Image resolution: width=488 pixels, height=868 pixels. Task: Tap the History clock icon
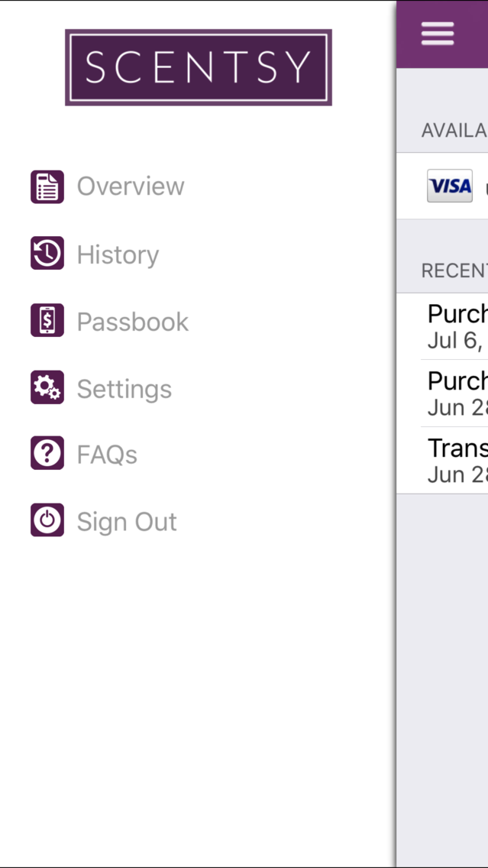click(47, 254)
